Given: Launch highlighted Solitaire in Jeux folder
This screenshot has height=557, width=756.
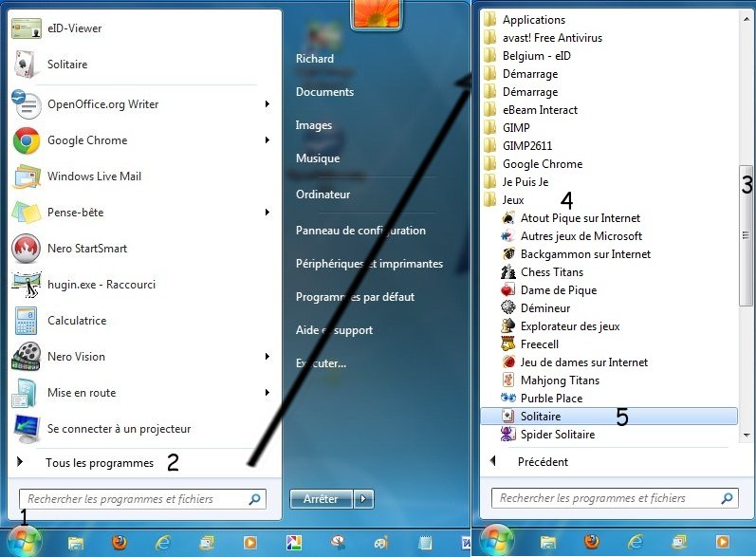Looking at the screenshot, I should tap(609, 417).
